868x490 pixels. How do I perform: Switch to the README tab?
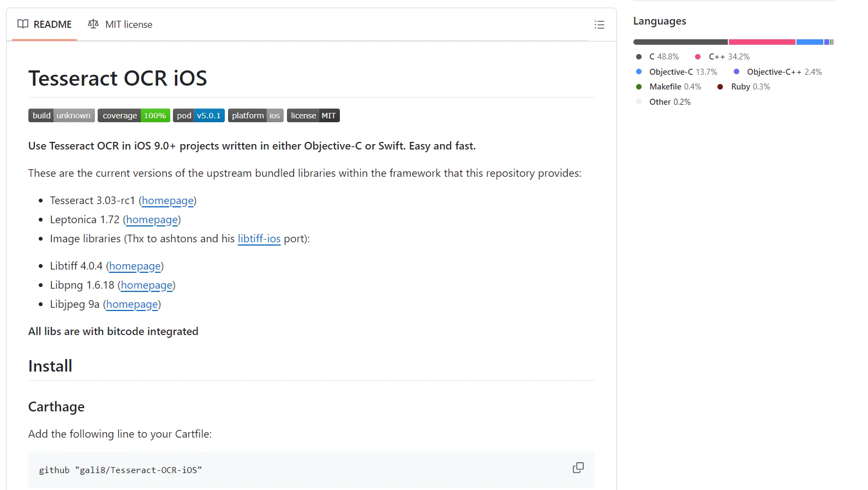pyautogui.click(x=45, y=25)
